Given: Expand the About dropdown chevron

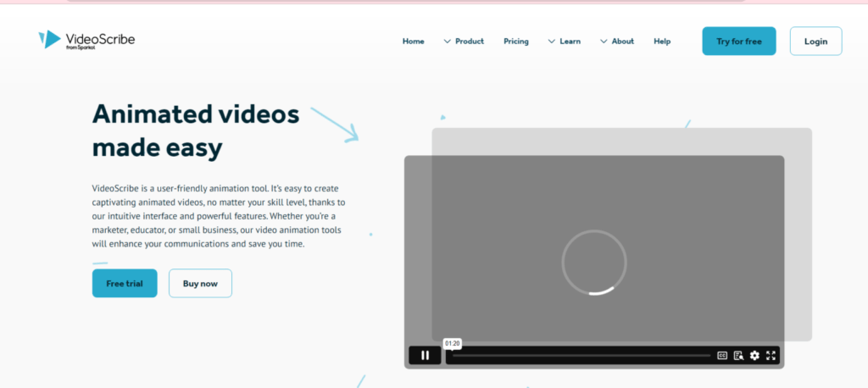Looking at the screenshot, I should coord(604,42).
